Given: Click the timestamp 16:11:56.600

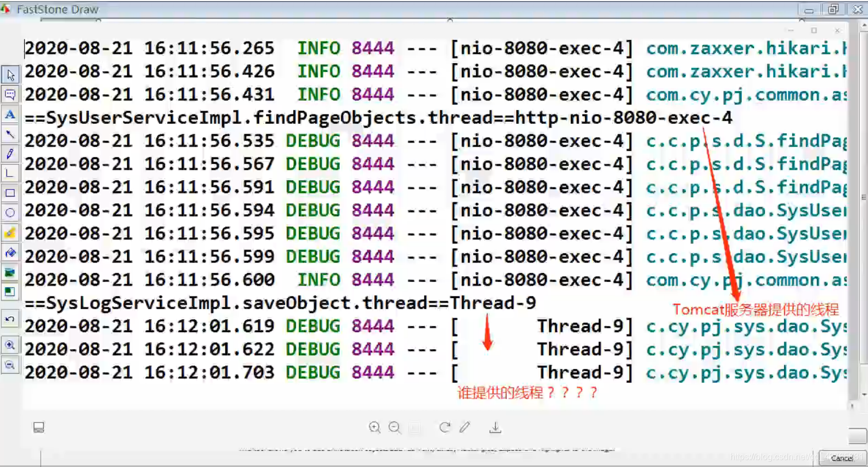Looking at the screenshot, I should tap(209, 280).
